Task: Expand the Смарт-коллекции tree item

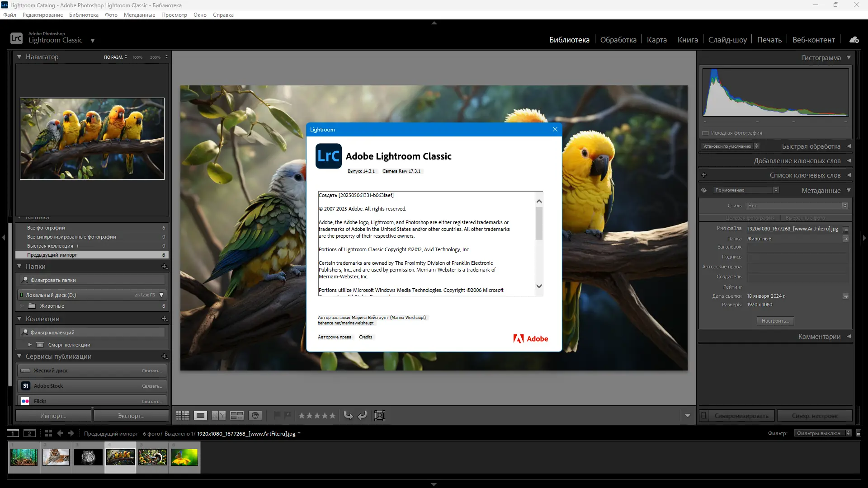Action: click(30, 345)
